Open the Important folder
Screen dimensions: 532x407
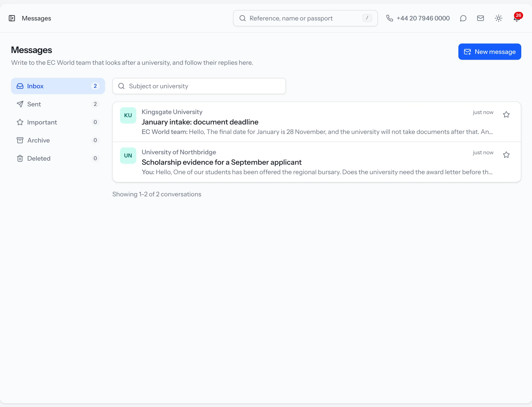pyautogui.click(x=58, y=122)
